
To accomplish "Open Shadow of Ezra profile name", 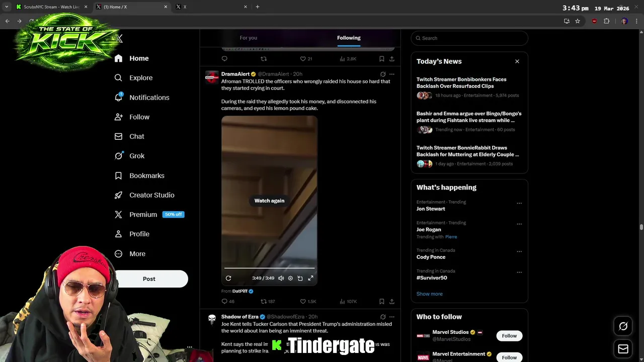I will (x=239, y=317).
